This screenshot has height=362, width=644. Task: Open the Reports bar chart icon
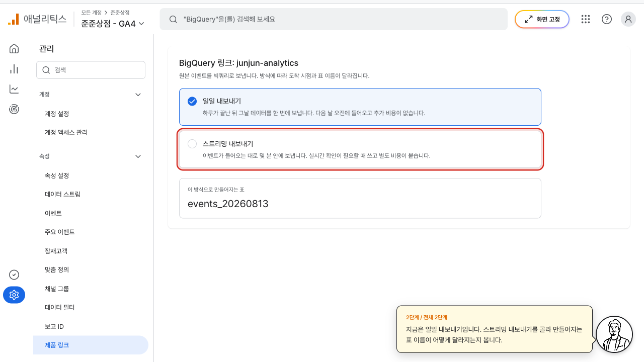tap(14, 69)
